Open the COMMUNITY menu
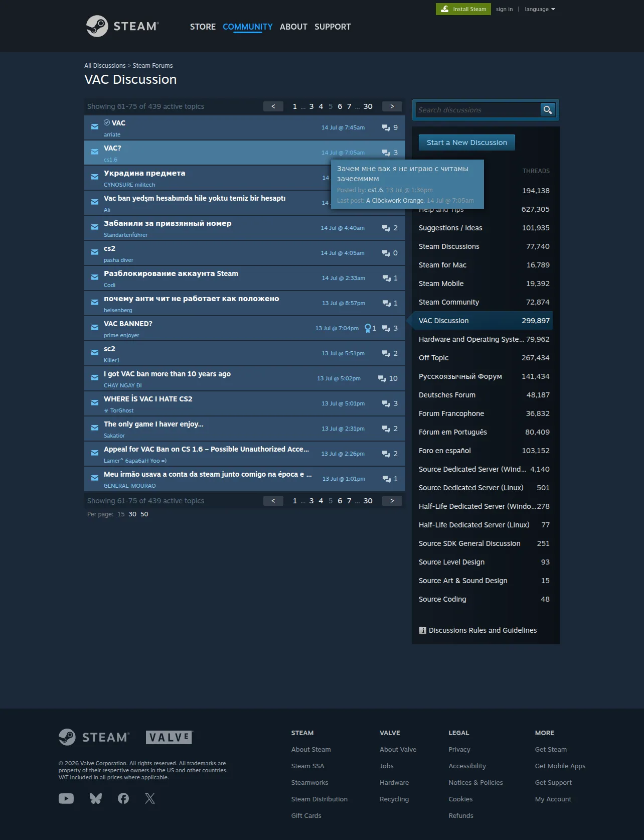Viewport: 644px width, 840px height. 248,27
